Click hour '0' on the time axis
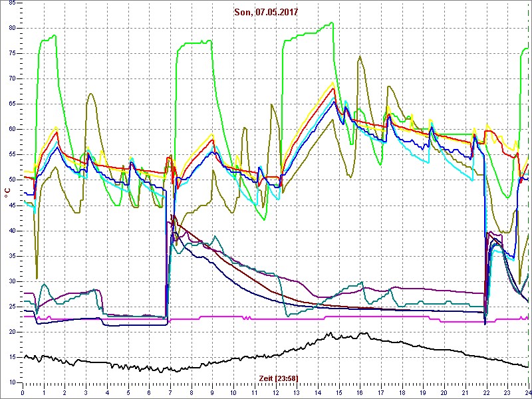The image size is (532, 399). 23,393
